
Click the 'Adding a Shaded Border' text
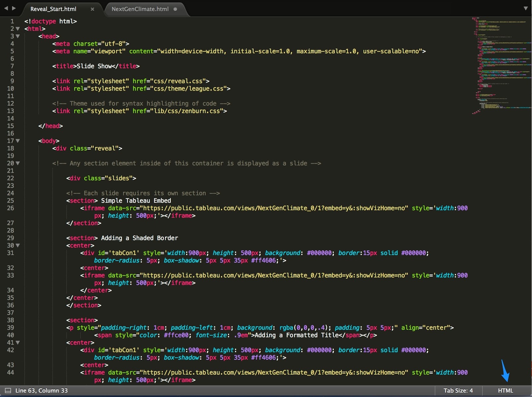pos(139,238)
